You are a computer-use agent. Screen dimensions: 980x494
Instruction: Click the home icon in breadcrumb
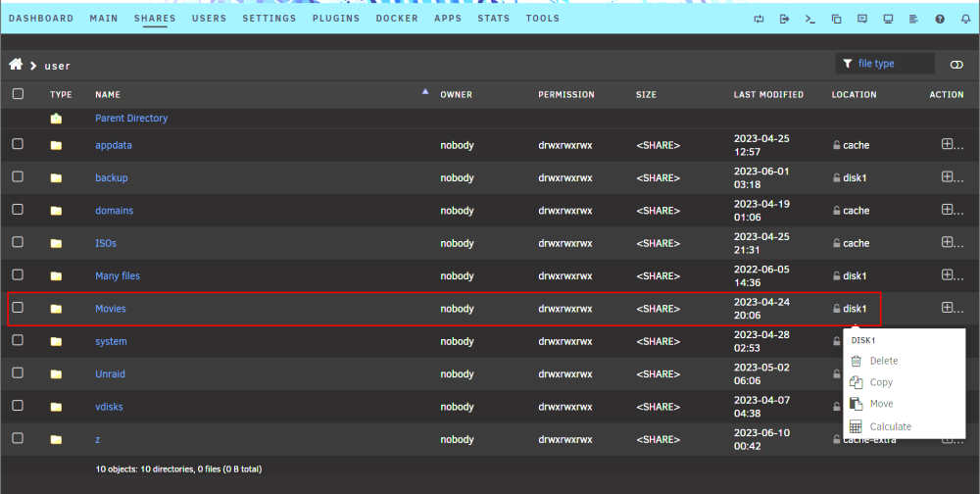tap(16, 65)
